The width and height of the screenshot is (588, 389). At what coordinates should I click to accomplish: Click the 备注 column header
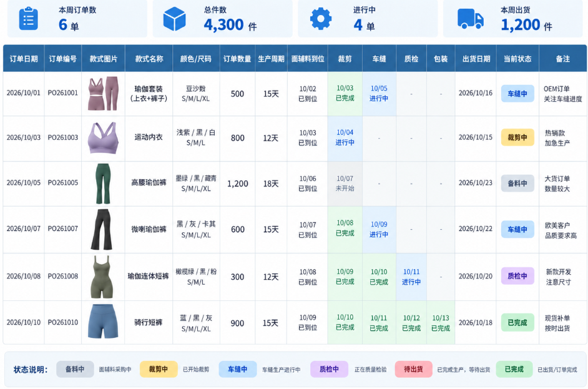[563, 59]
